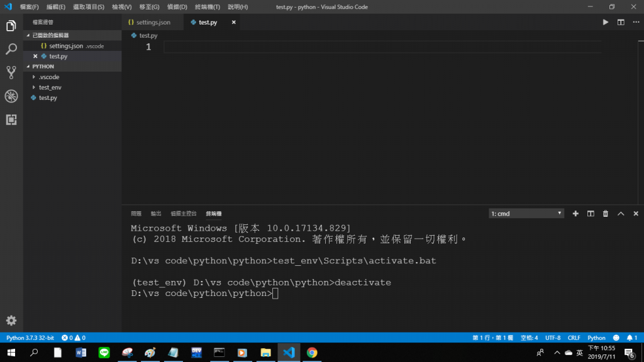
Task: Open taskbar search magnifier
Action: coord(34,353)
